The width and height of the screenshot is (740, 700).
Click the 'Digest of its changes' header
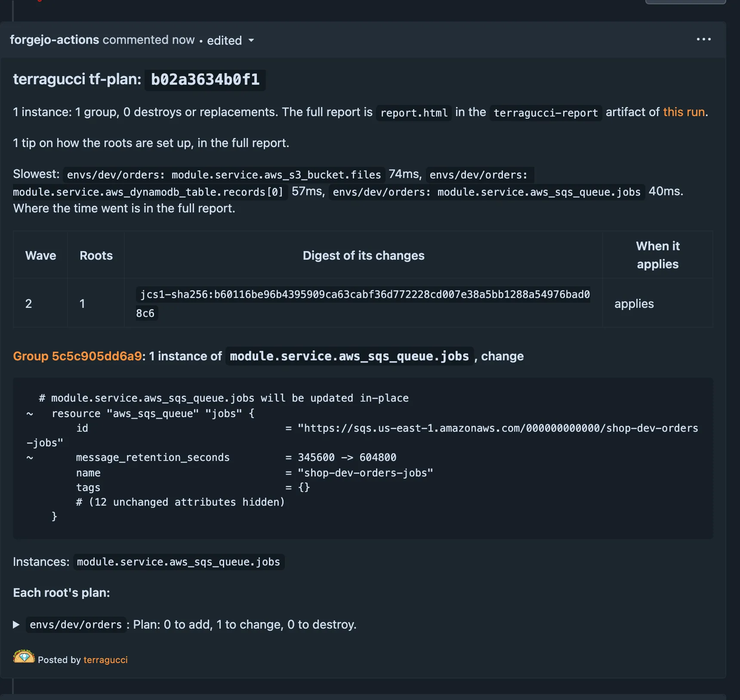click(364, 255)
